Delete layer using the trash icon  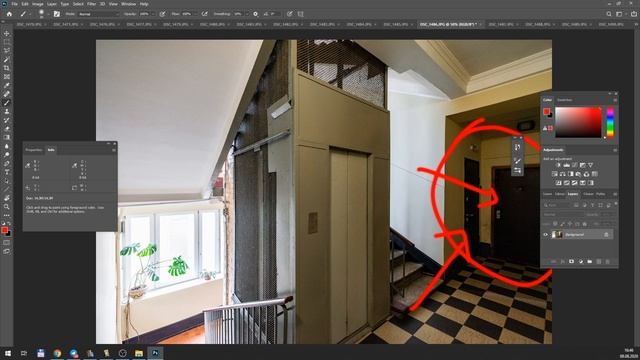[607, 261]
